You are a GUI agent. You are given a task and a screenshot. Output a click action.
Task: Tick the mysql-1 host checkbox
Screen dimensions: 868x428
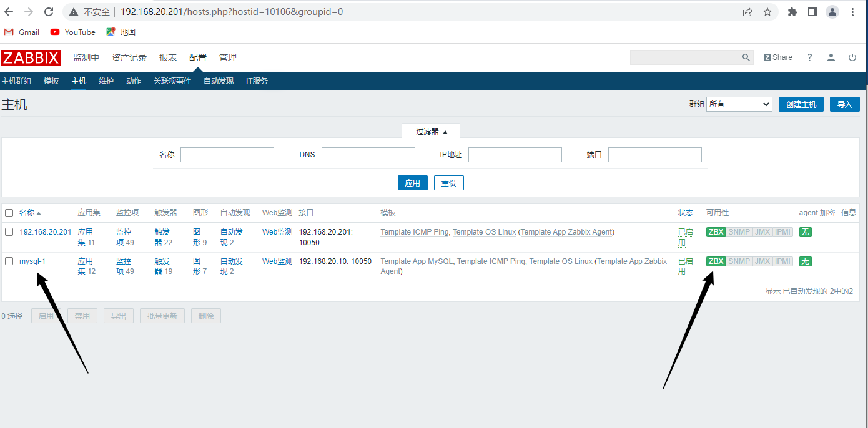point(9,261)
